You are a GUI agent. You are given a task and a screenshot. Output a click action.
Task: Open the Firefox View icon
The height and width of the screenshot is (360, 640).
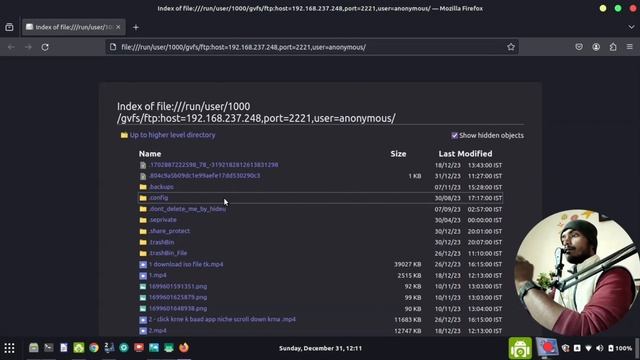[x=9, y=27]
